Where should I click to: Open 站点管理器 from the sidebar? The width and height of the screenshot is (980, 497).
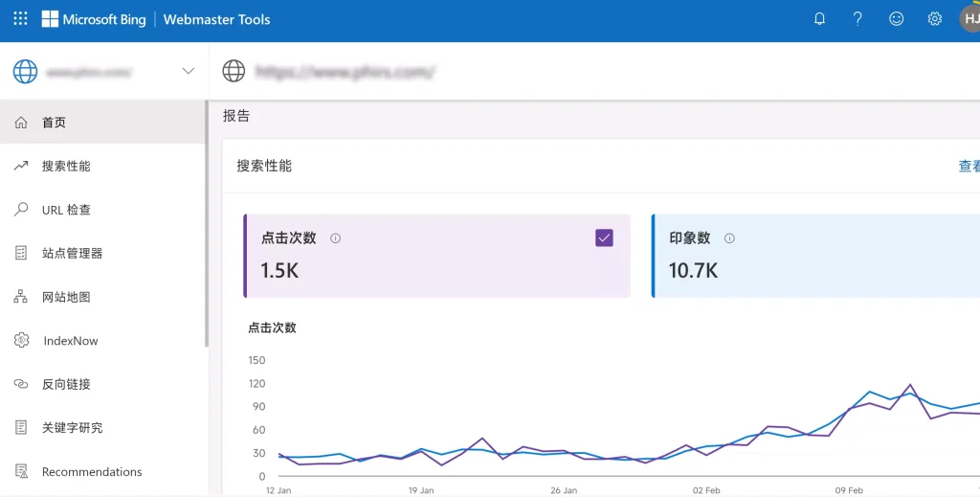click(72, 254)
